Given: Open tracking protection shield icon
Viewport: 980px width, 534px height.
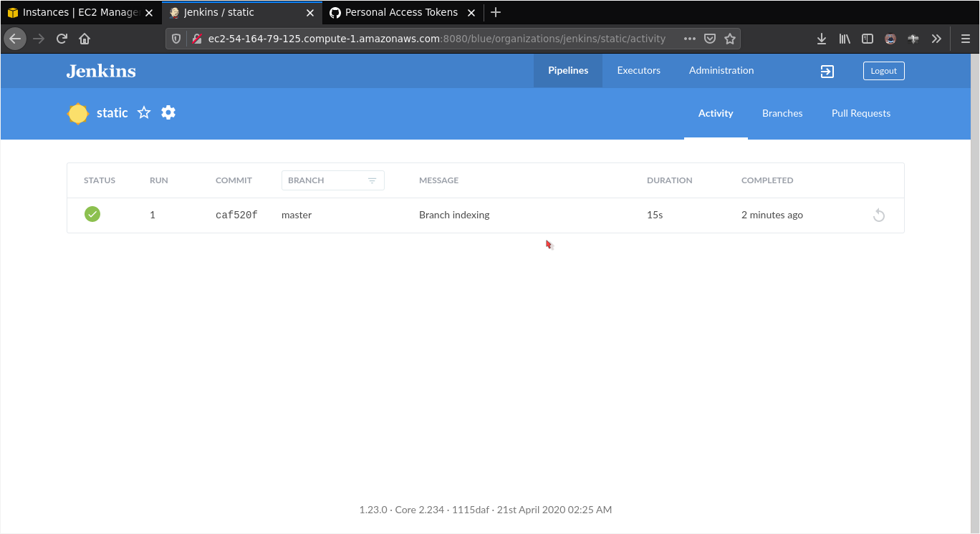Looking at the screenshot, I should (176, 39).
